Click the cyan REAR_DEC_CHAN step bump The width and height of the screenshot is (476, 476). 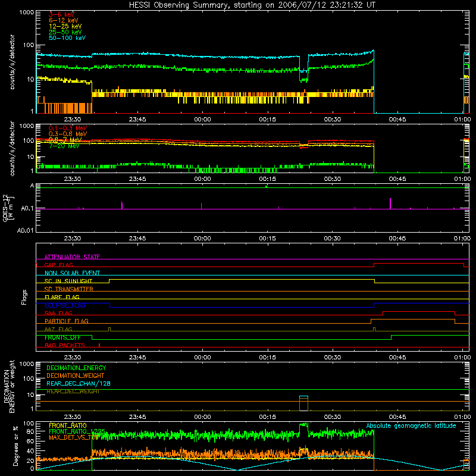click(303, 396)
